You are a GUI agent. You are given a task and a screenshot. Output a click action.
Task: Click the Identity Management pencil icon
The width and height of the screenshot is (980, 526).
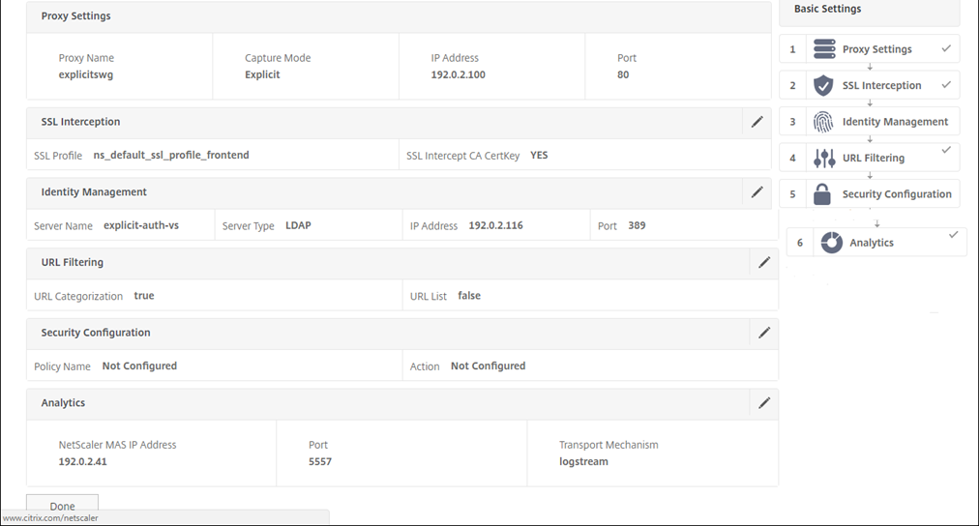point(757,191)
